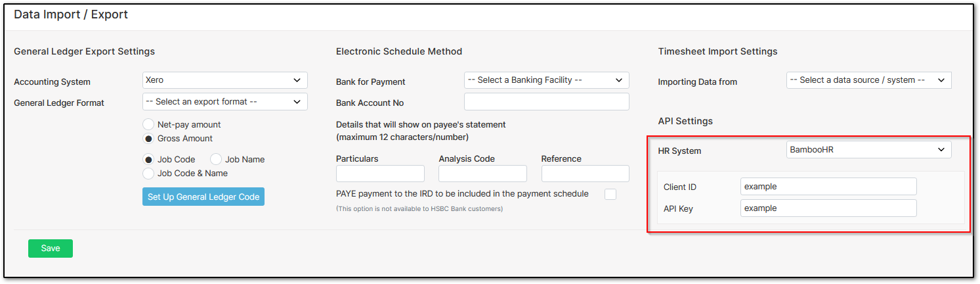Click the API Key input field

click(x=828, y=208)
